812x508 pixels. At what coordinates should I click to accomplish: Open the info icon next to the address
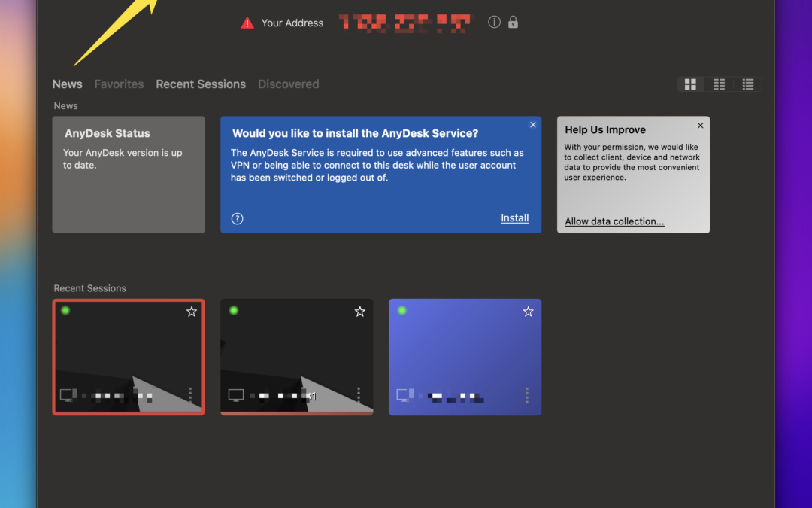[494, 22]
